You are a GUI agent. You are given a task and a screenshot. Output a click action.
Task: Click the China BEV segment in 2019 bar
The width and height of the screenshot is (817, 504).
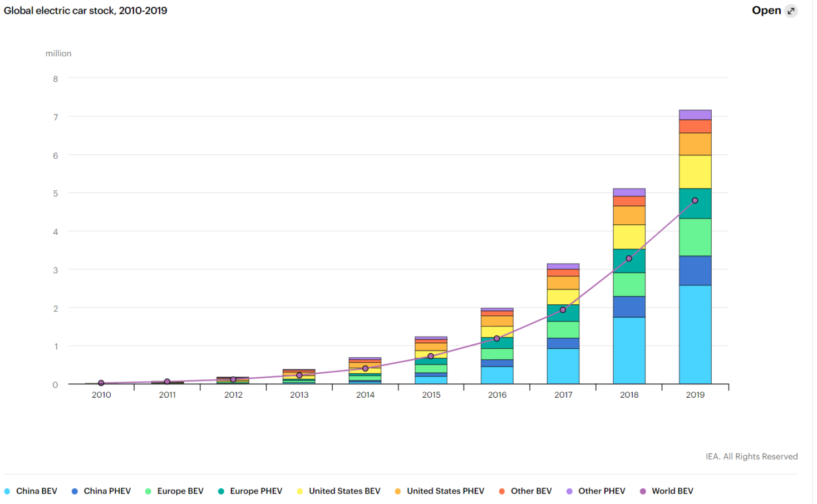[695, 334]
